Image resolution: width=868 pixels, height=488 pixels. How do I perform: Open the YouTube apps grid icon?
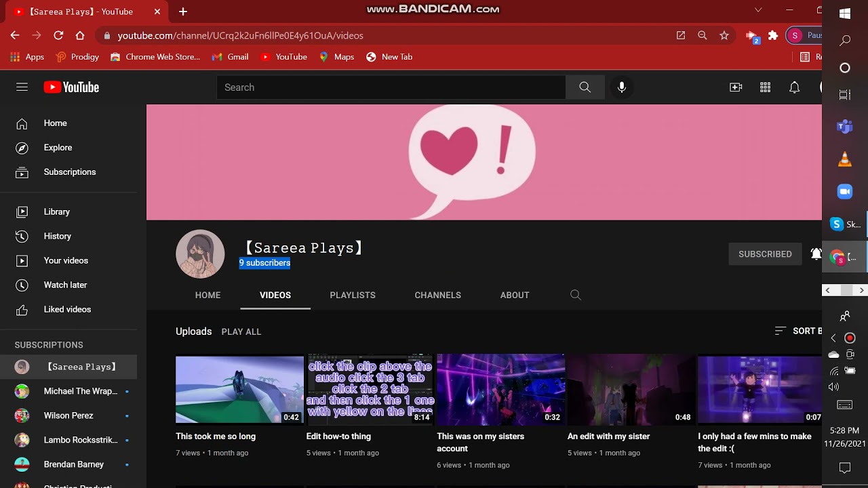click(766, 87)
